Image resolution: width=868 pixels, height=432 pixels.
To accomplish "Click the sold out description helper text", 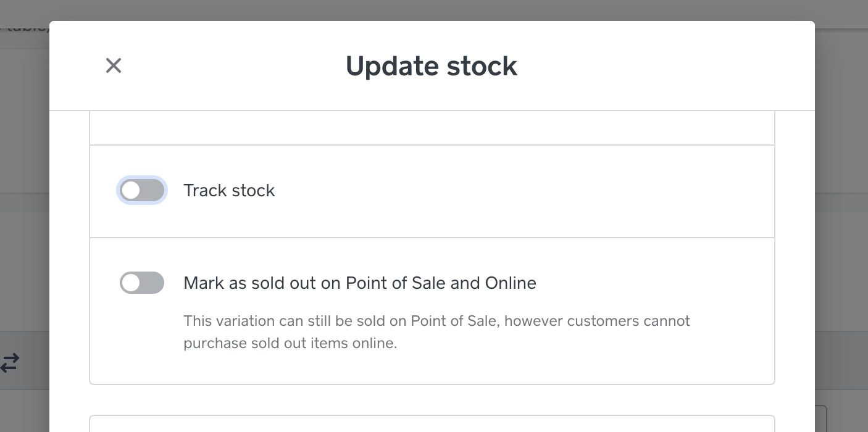I will [x=436, y=322].
